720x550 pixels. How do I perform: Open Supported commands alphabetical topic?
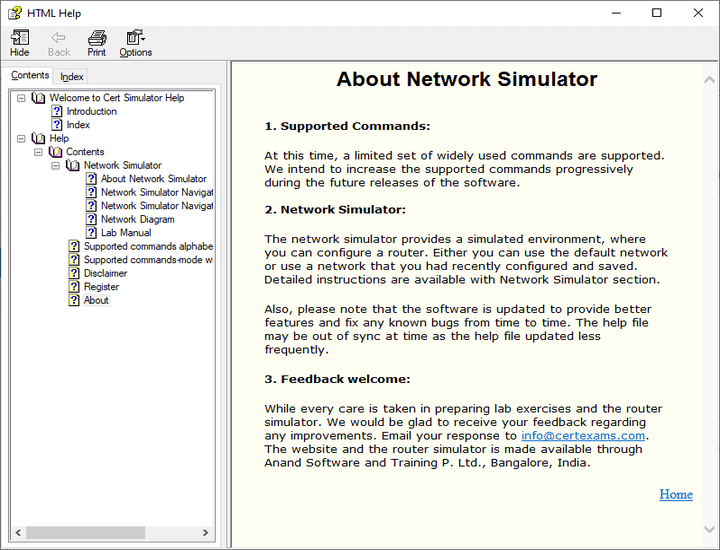pyautogui.click(x=148, y=246)
